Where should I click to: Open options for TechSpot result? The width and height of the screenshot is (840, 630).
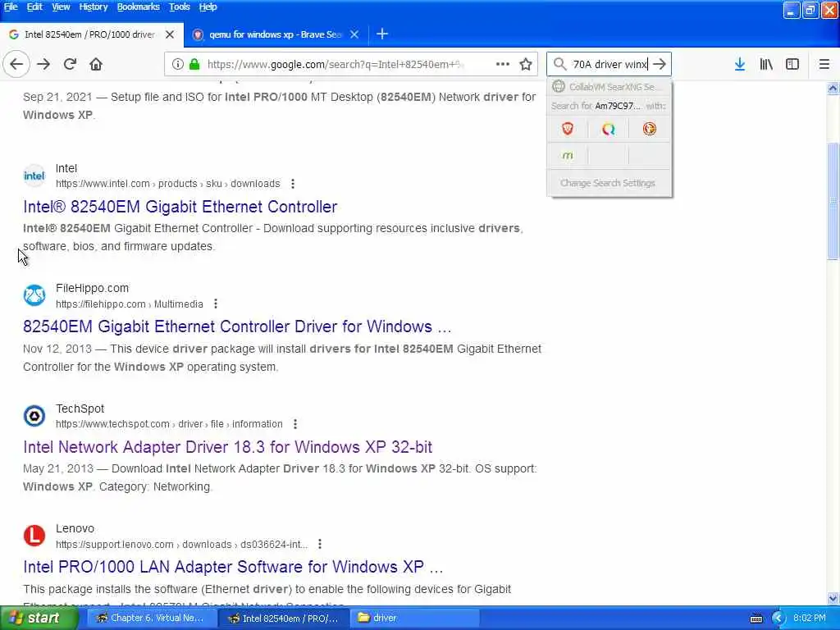pos(295,424)
